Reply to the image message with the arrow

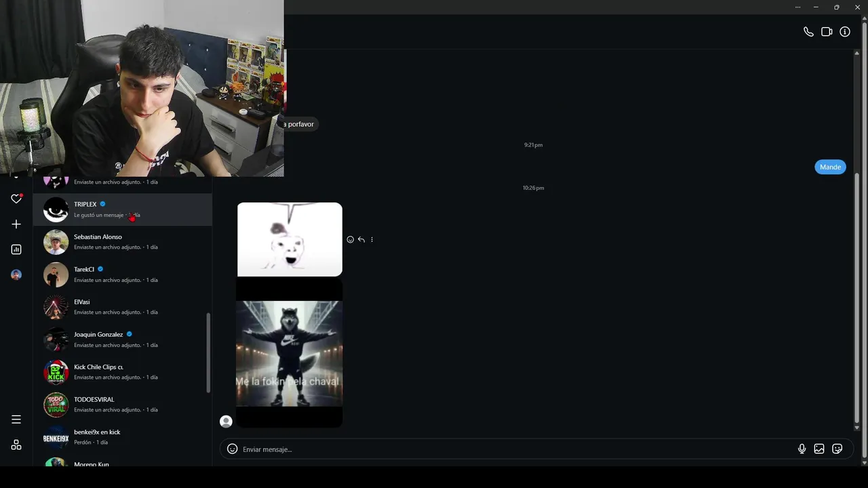click(361, 239)
